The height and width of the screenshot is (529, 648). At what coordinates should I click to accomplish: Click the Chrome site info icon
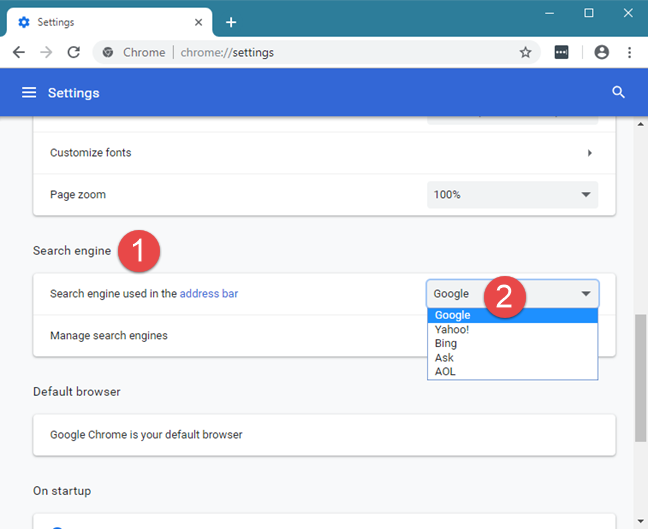click(x=108, y=52)
